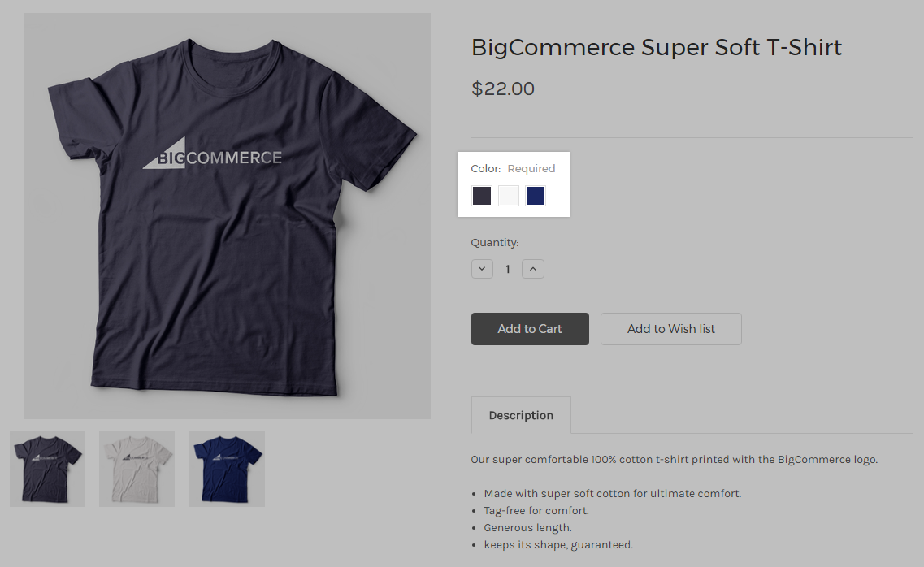Image resolution: width=924 pixels, height=567 pixels.
Task: Click the main t-shirt product image
Action: coord(228,216)
